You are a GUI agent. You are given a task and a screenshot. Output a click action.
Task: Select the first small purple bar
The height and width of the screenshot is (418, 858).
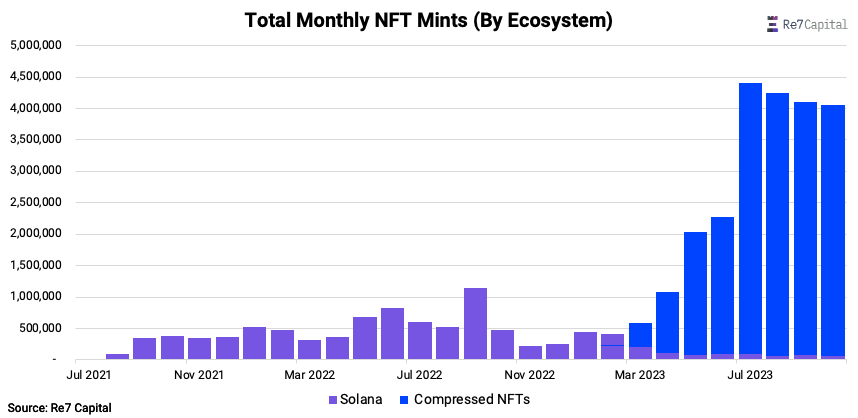coord(118,356)
